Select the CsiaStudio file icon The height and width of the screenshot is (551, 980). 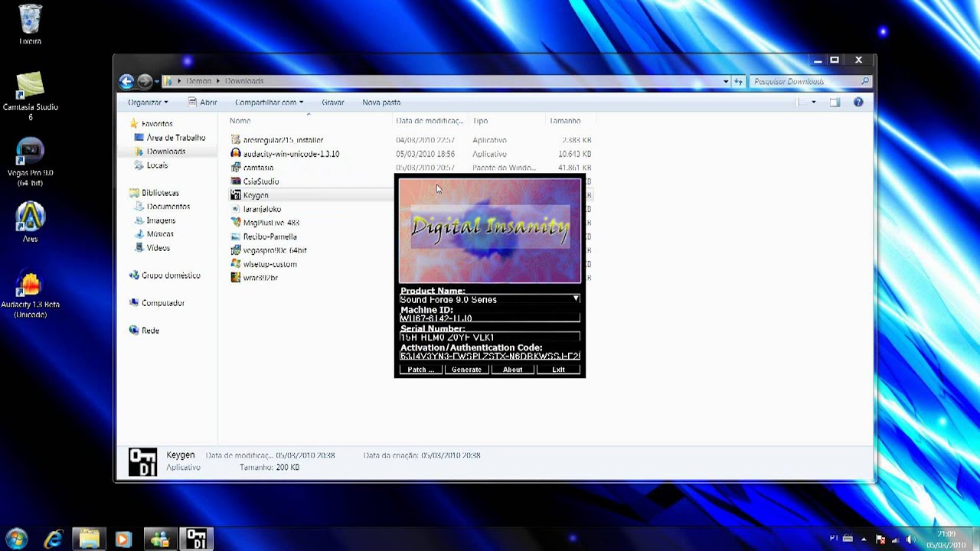236,181
